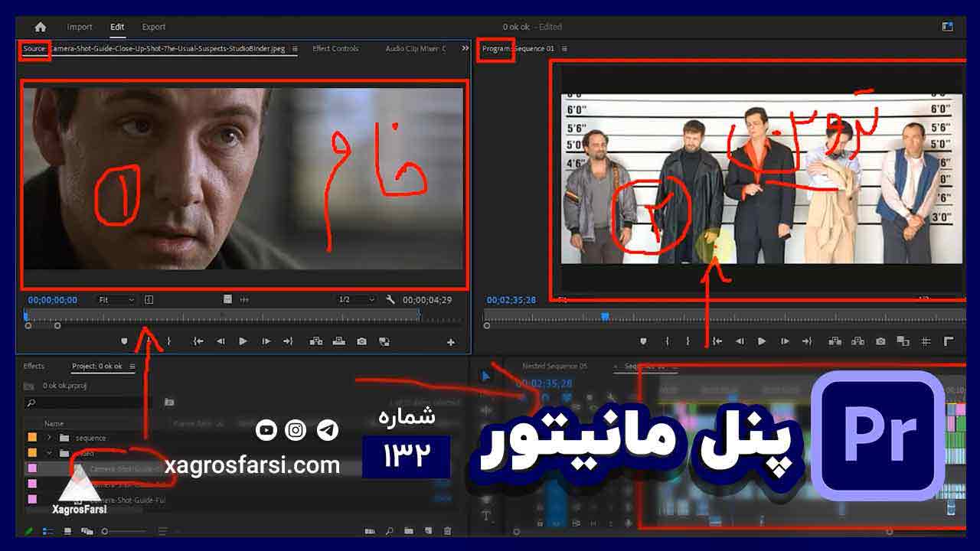Toggle Comparison View in Program monitor
This screenshot has height=551, width=980.
(903, 341)
